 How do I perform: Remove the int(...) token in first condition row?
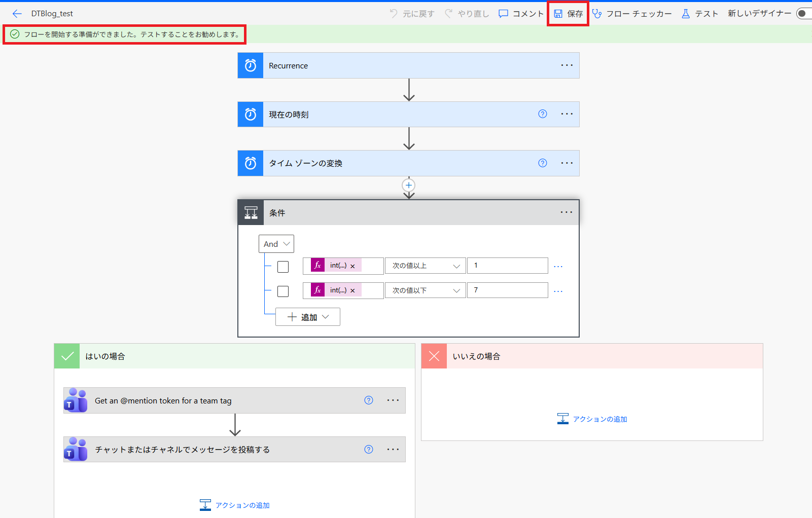(352, 266)
